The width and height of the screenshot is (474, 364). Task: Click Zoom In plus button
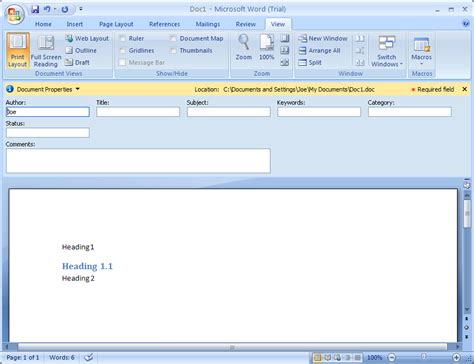[x=456, y=358]
